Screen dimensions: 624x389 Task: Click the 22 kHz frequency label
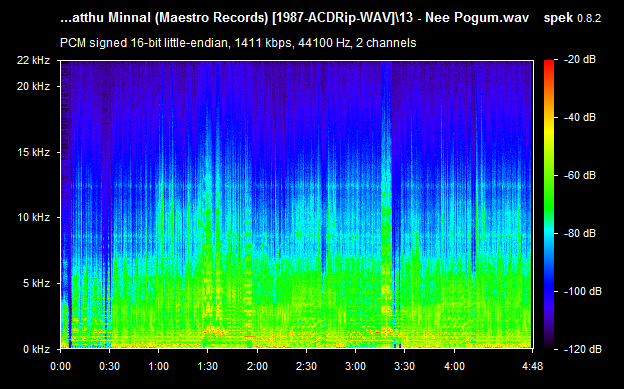click(x=33, y=61)
